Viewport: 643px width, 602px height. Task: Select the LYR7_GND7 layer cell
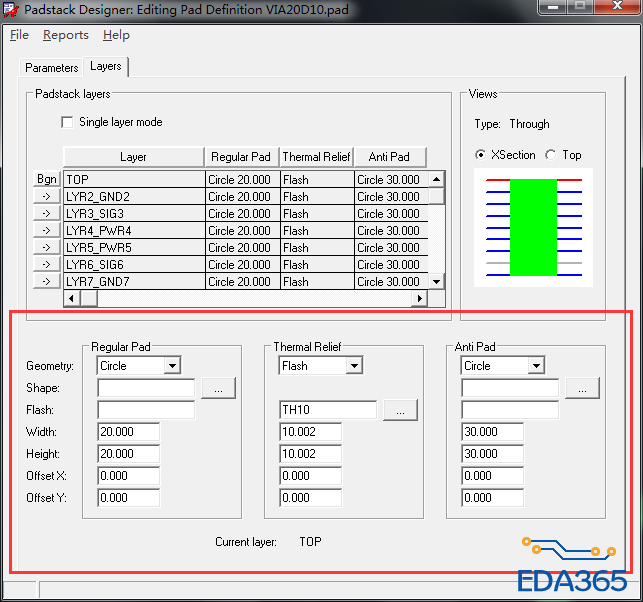click(135, 282)
